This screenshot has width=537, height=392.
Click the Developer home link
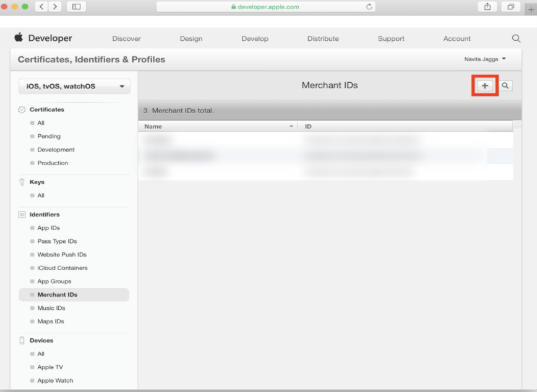[50, 38]
